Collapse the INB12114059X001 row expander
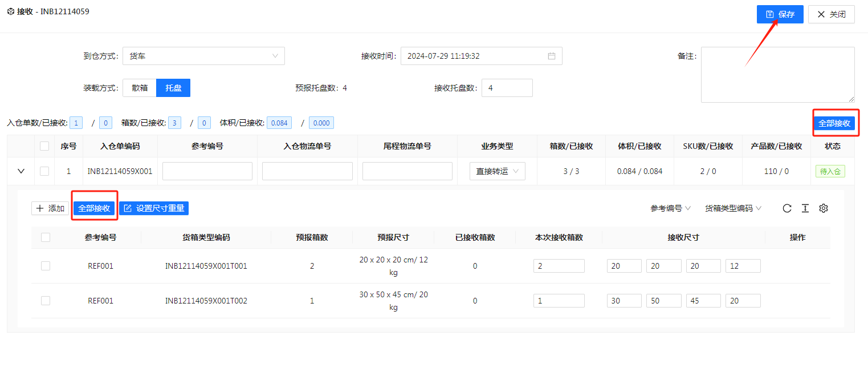The height and width of the screenshot is (368, 868). pyautogui.click(x=21, y=171)
